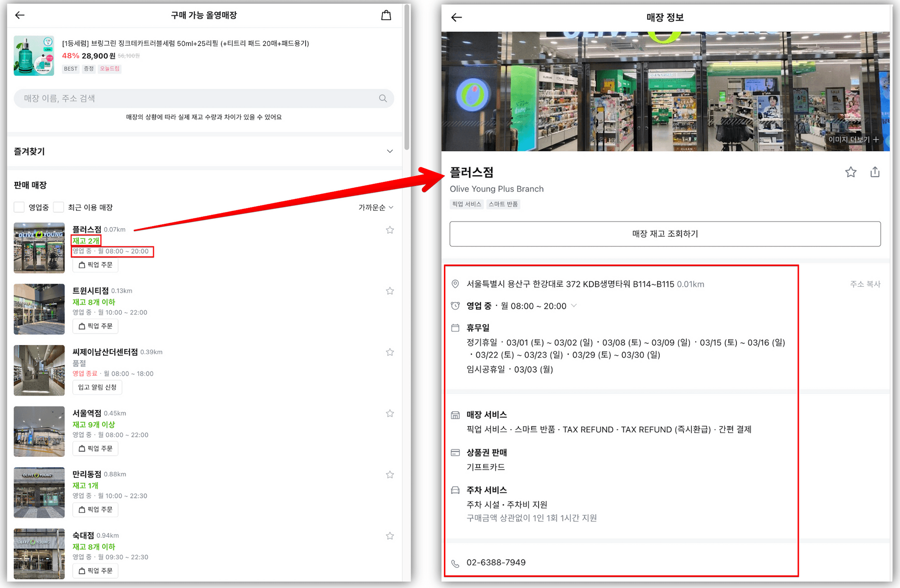900x588 pixels.
Task: Click the phone number 02-6388-7949
Action: tap(496, 563)
